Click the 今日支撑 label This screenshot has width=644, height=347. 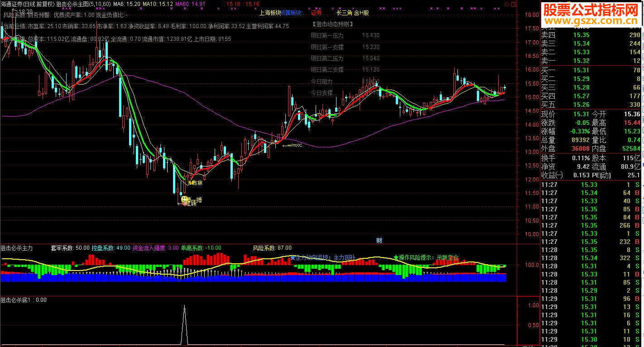pos(322,93)
